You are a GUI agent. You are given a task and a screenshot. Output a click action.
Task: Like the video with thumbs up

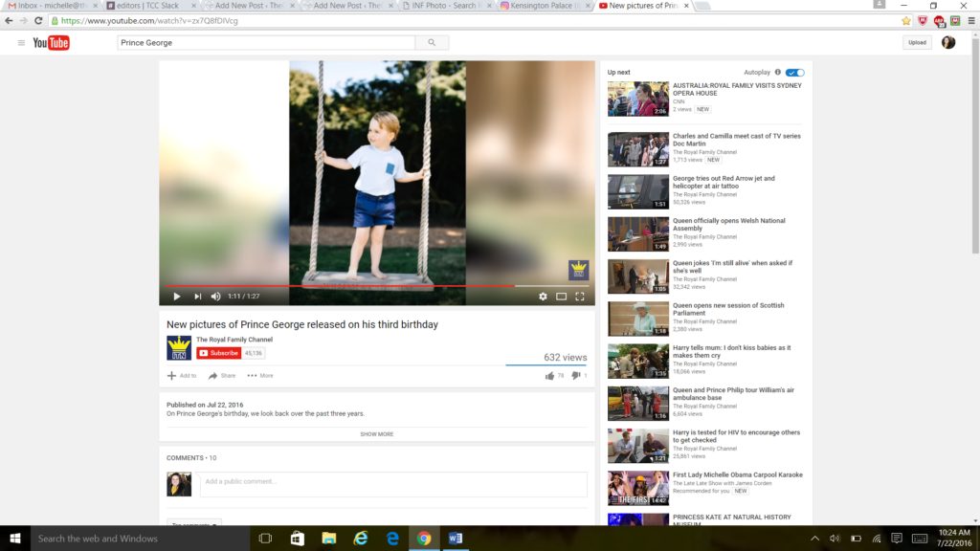pyautogui.click(x=549, y=376)
